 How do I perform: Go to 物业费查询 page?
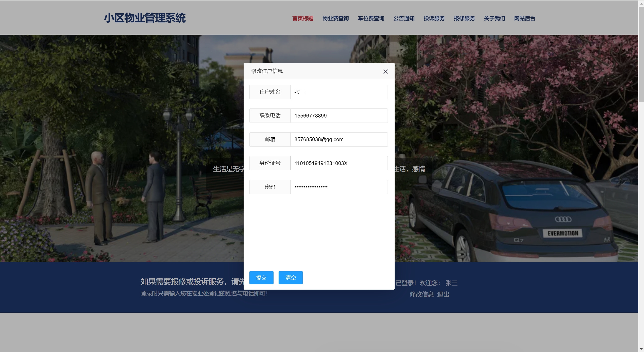[x=335, y=18]
